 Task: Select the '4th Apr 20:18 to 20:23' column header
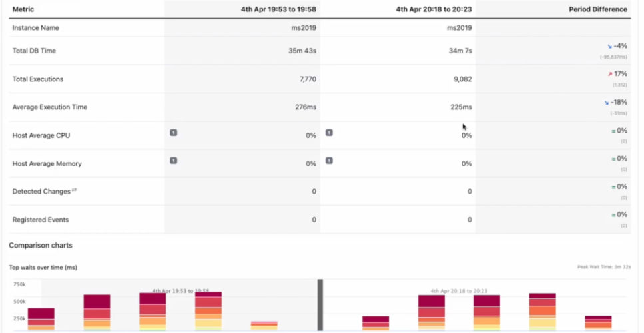pos(434,9)
